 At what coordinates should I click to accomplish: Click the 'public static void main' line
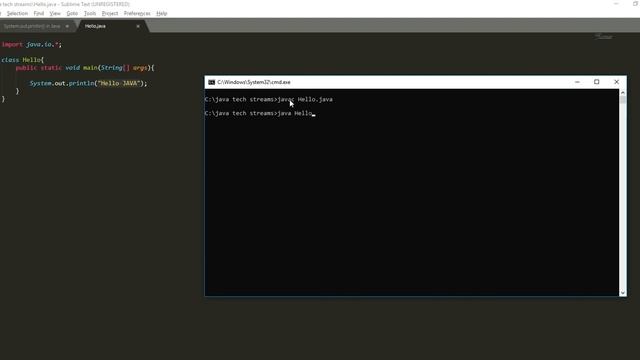coord(85,68)
